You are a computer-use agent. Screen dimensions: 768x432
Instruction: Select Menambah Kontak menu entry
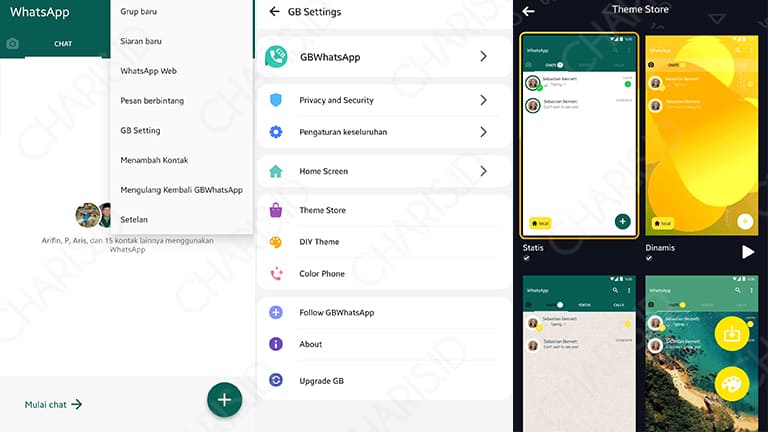[154, 160]
